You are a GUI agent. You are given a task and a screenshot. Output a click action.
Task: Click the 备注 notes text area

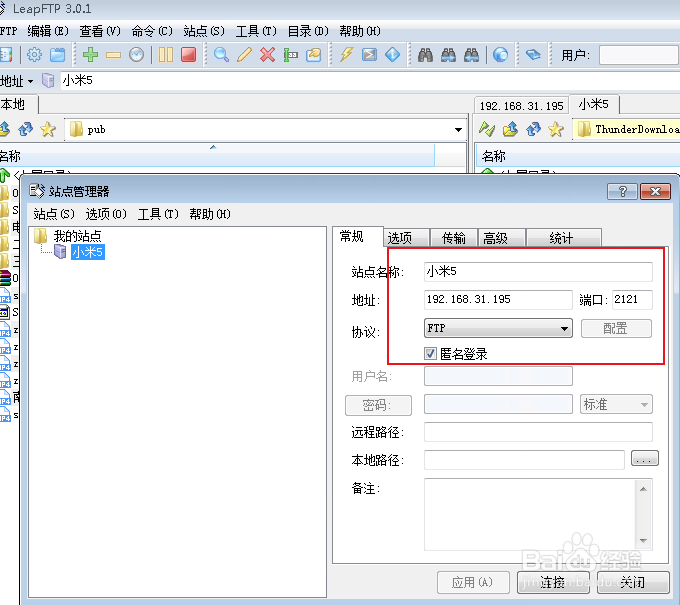pos(530,514)
